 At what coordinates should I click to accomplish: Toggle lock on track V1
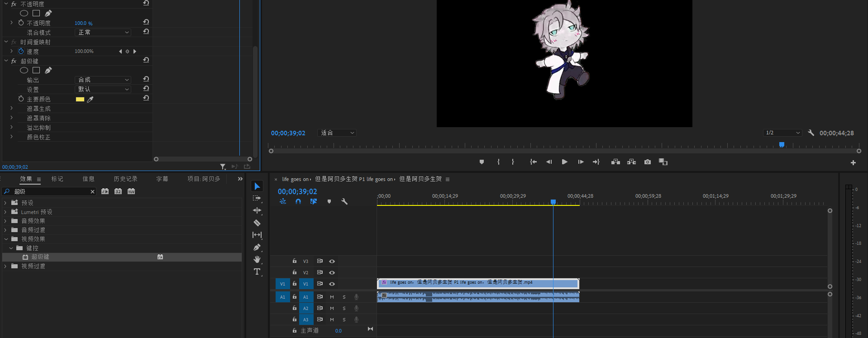294,284
